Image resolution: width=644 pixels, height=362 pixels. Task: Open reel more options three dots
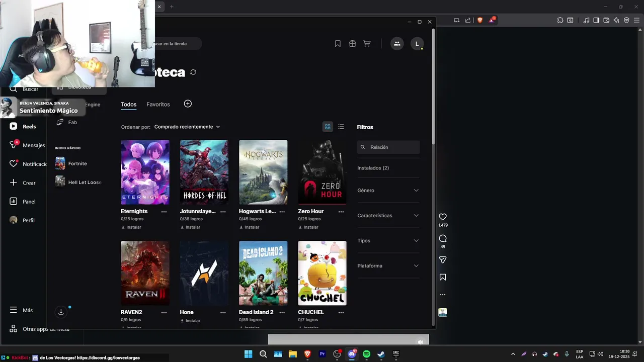(x=443, y=295)
